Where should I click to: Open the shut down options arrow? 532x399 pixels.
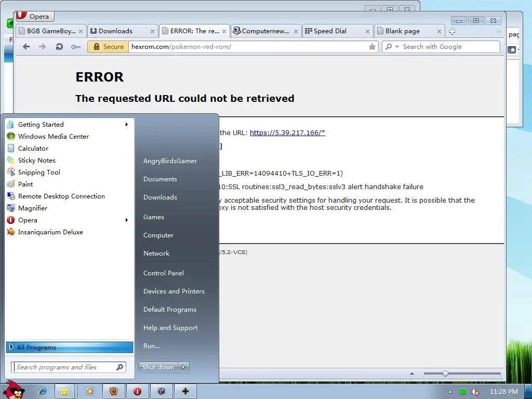click(x=183, y=367)
